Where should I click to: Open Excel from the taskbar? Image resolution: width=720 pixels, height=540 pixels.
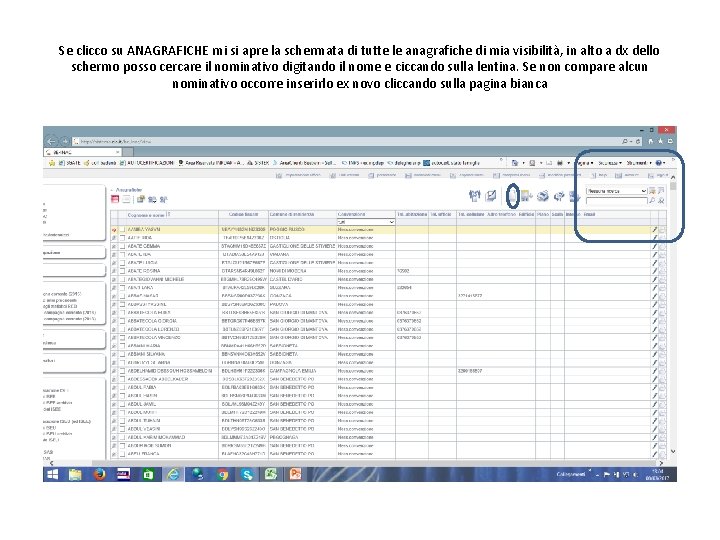271,474
